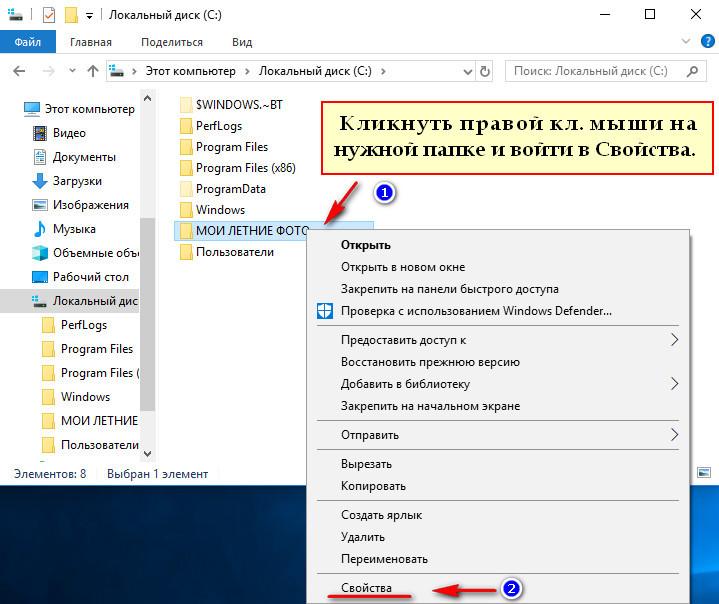
Task: Switch to the Поделиться ribbon tab
Action: point(172,42)
